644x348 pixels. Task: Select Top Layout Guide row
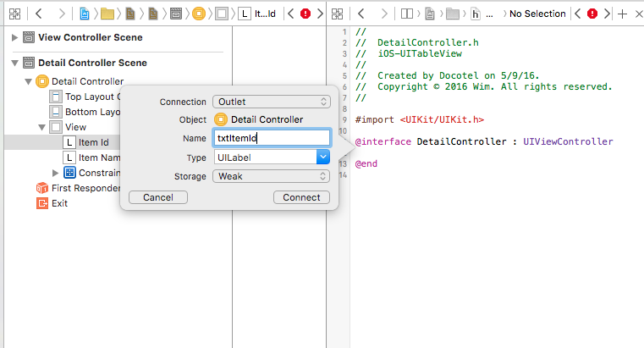(x=85, y=97)
